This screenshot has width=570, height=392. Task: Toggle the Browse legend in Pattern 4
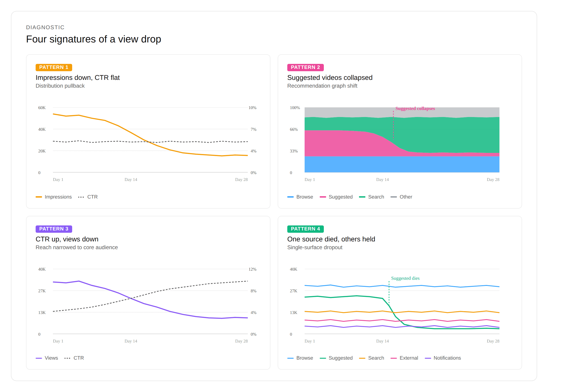click(300, 358)
